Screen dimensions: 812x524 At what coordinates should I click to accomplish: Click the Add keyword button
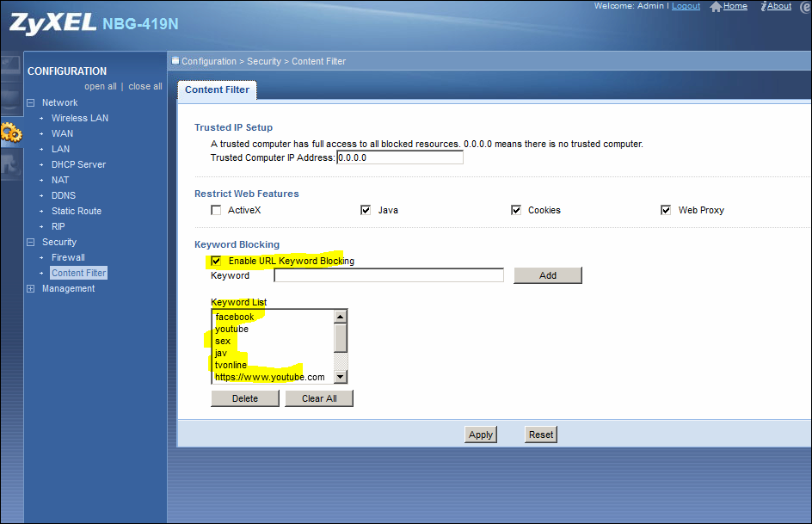point(548,275)
